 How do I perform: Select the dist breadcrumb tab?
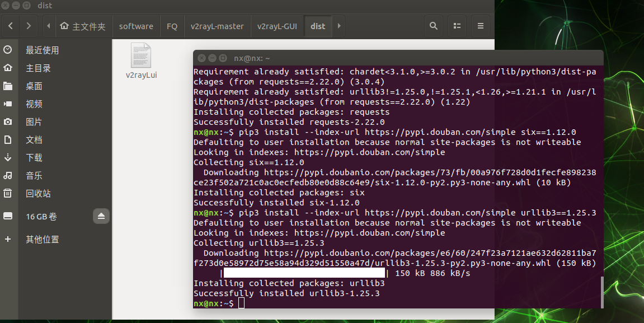click(x=318, y=26)
